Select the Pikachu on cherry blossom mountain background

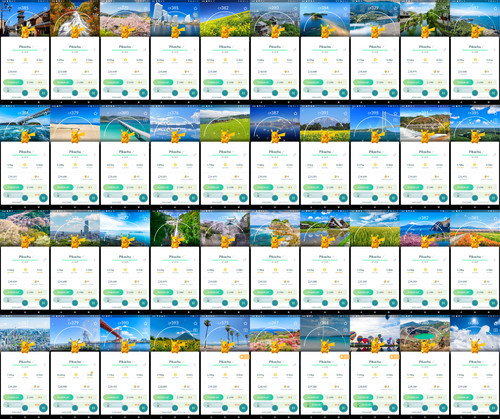click(25, 241)
